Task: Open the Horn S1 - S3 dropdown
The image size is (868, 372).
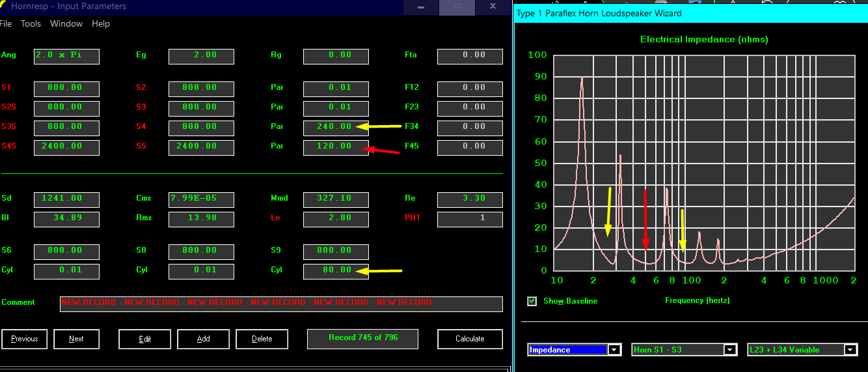Action: coord(731,350)
